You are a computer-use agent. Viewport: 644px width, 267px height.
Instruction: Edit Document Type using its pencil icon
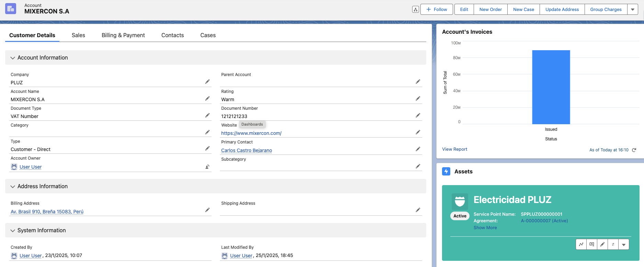207,115
